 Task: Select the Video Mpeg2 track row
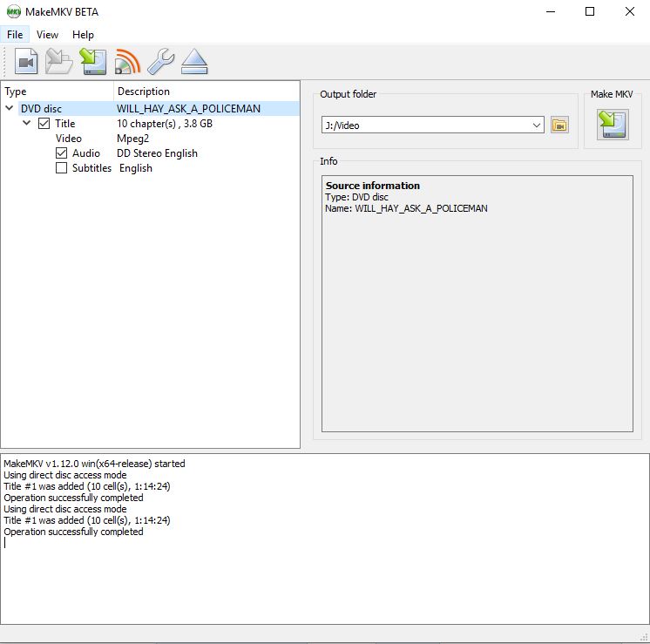pos(69,139)
